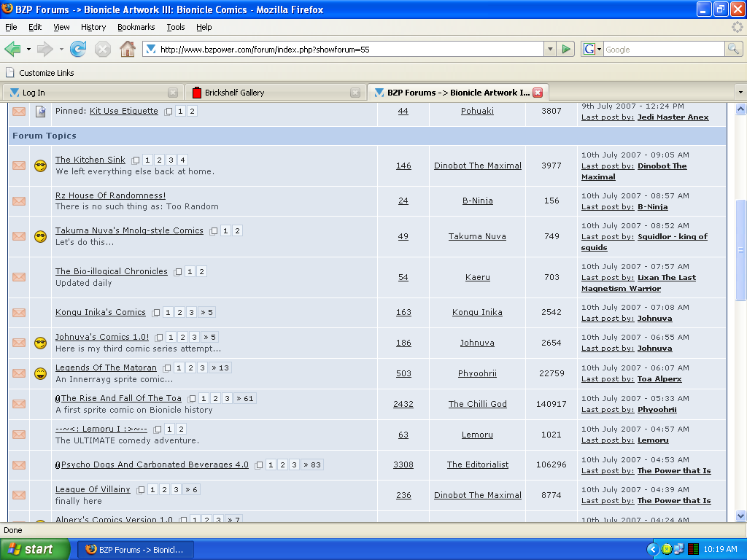Click Customize Links bookmark page icon
The width and height of the screenshot is (747, 560).
[x=9, y=72]
